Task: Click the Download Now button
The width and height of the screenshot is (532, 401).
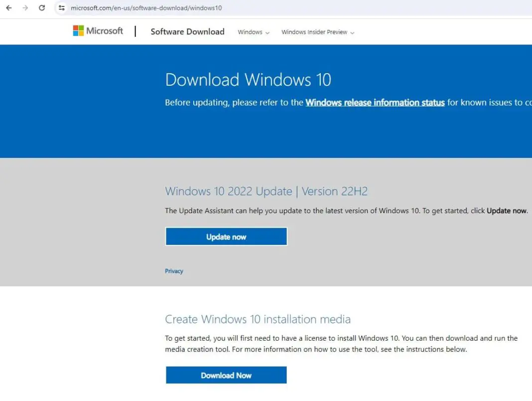Action: [226, 375]
